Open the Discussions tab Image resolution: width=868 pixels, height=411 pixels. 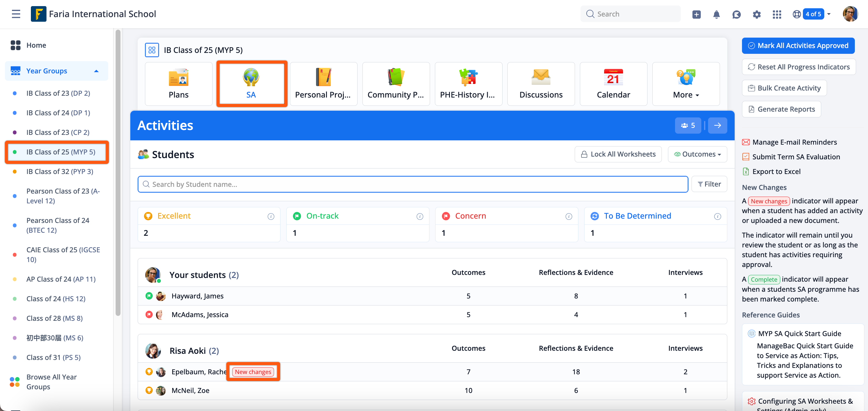pos(540,83)
